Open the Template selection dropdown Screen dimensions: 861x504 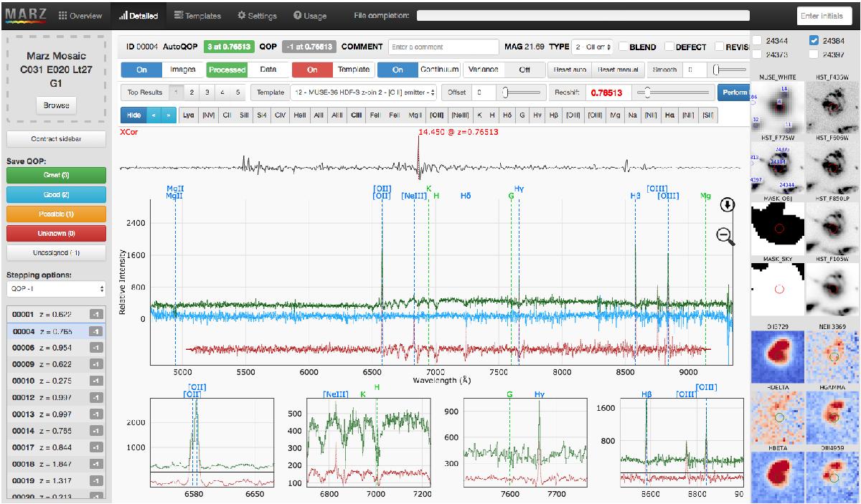pyautogui.click(x=363, y=92)
